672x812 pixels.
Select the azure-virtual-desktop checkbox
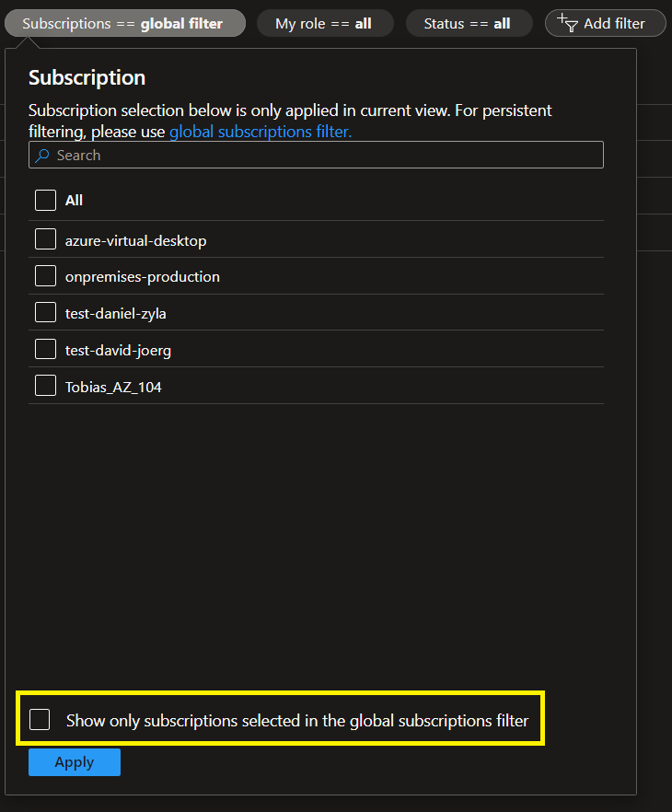pos(45,240)
